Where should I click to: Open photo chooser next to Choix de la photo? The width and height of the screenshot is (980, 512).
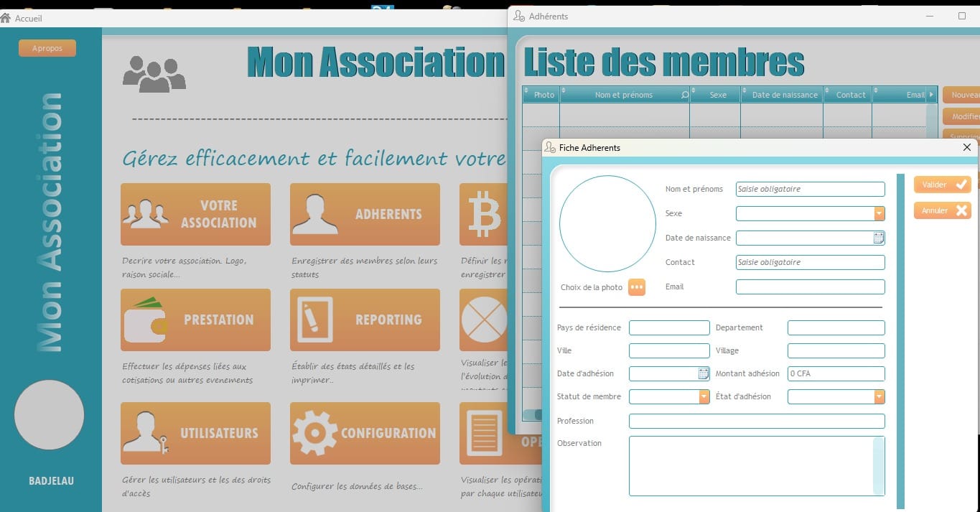(x=637, y=287)
